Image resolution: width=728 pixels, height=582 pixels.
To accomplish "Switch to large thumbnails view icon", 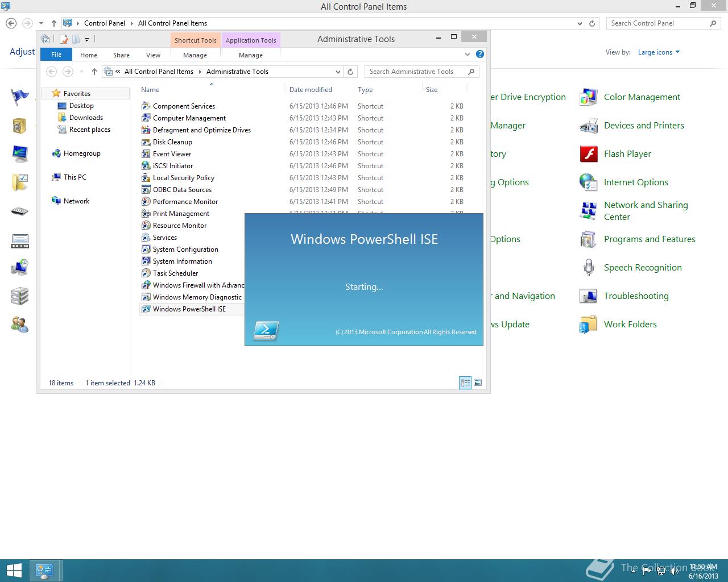I will pos(478,383).
